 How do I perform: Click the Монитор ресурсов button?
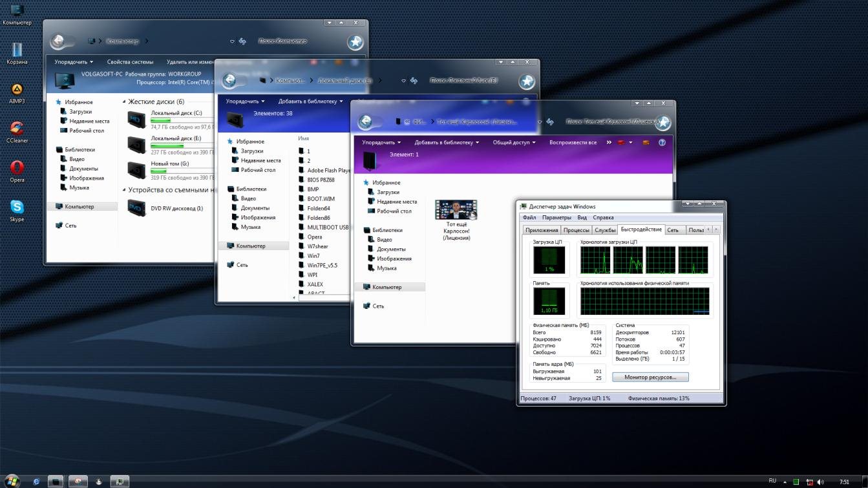coord(650,377)
